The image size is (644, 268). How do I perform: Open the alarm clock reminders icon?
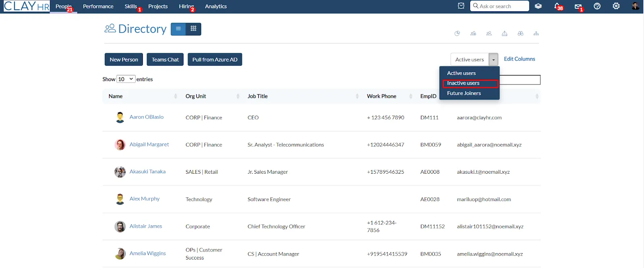(x=461, y=6)
